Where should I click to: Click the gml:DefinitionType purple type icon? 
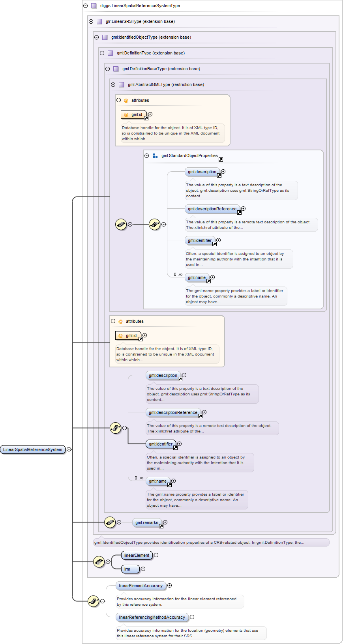click(x=110, y=53)
